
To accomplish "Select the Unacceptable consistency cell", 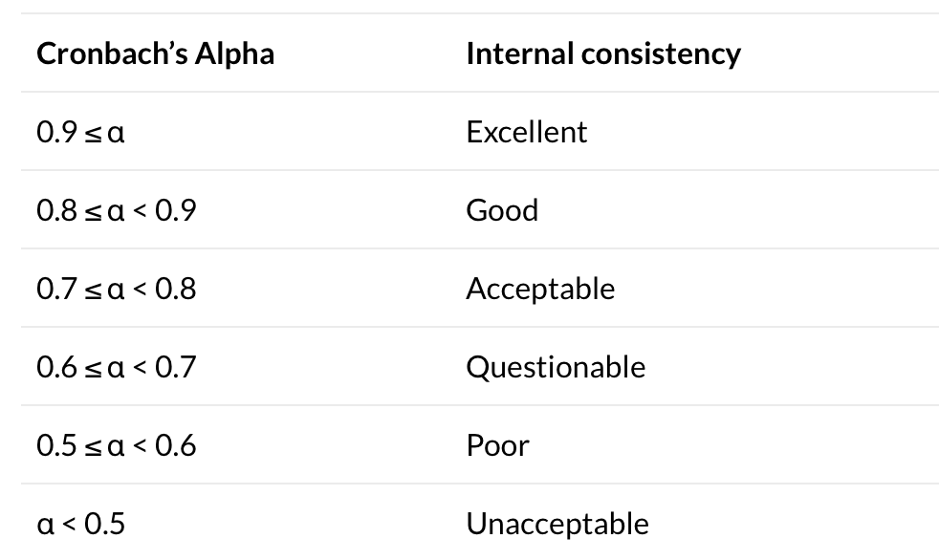I will [x=557, y=524].
